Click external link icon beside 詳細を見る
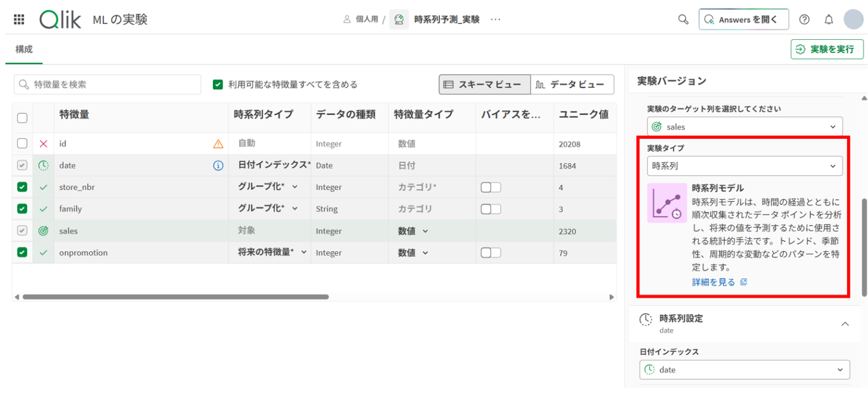This screenshot has height=393, width=868. click(743, 282)
